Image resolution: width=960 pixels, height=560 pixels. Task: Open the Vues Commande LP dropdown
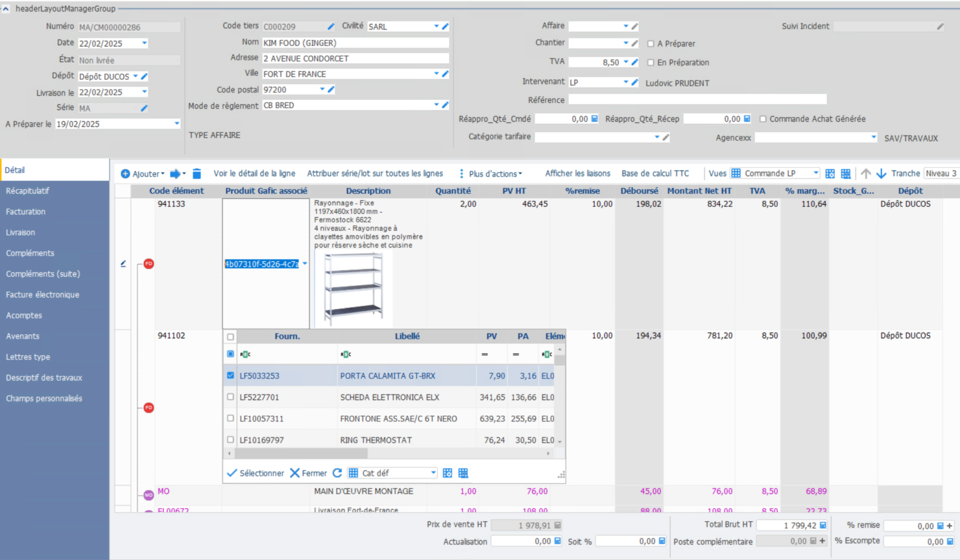[x=815, y=173]
